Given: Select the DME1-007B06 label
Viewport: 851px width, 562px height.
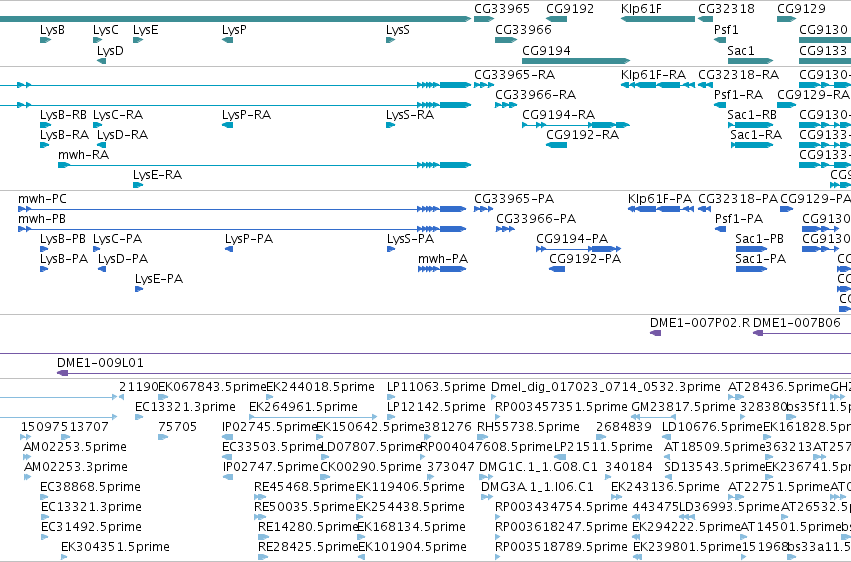Looking at the screenshot, I should 797,323.
